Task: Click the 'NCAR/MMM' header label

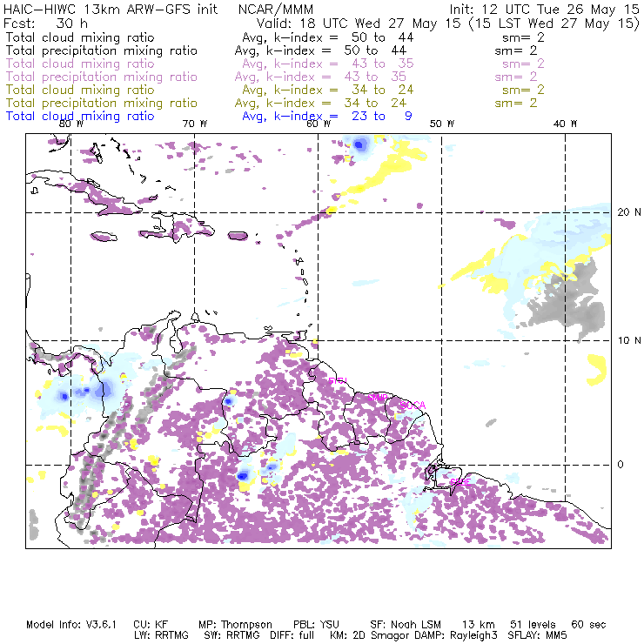Action: 276,10
